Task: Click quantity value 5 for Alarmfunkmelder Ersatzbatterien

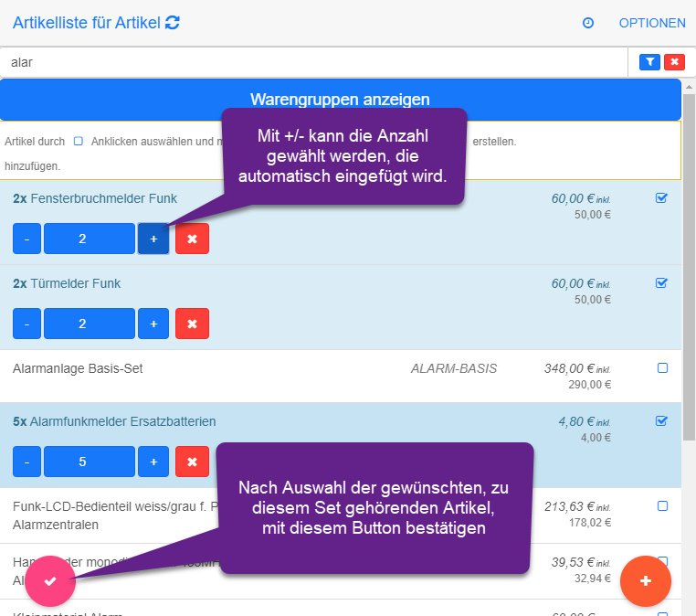Action: [x=90, y=462]
